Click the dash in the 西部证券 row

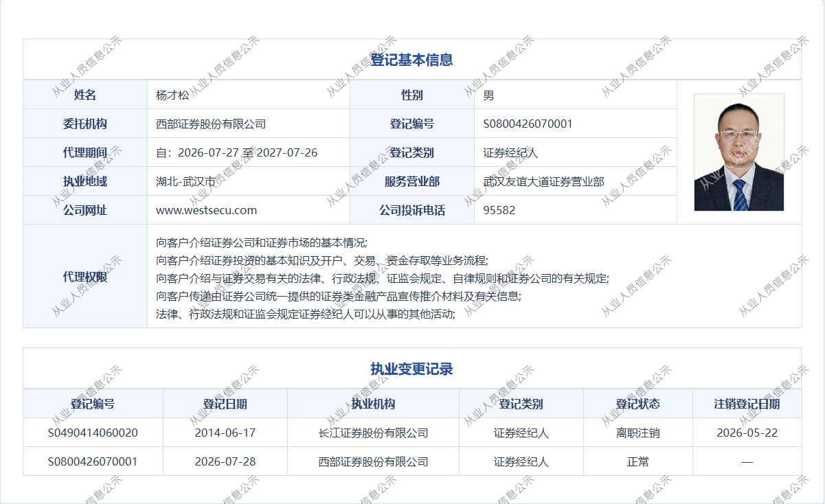coord(747,462)
